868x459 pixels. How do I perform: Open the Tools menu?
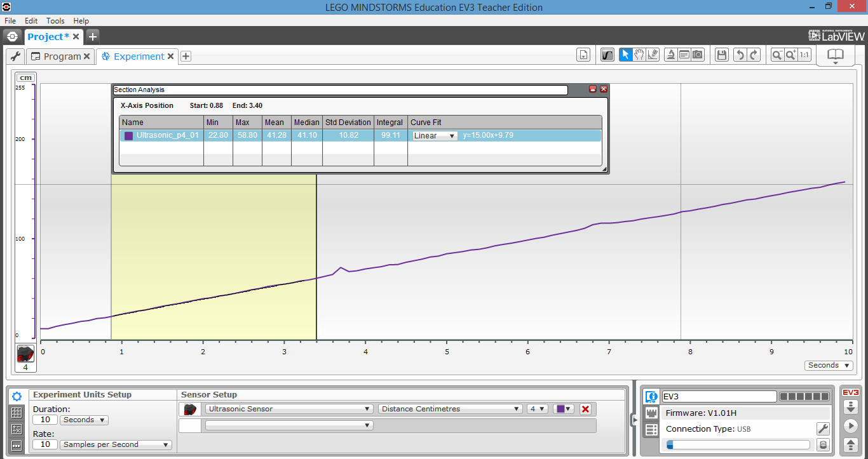[x=55, y=21]
